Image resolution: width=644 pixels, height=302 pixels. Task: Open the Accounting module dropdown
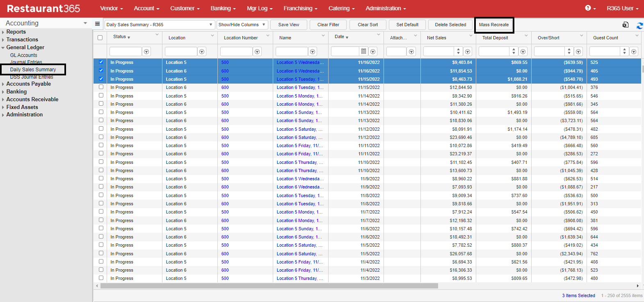click(85, 23)
